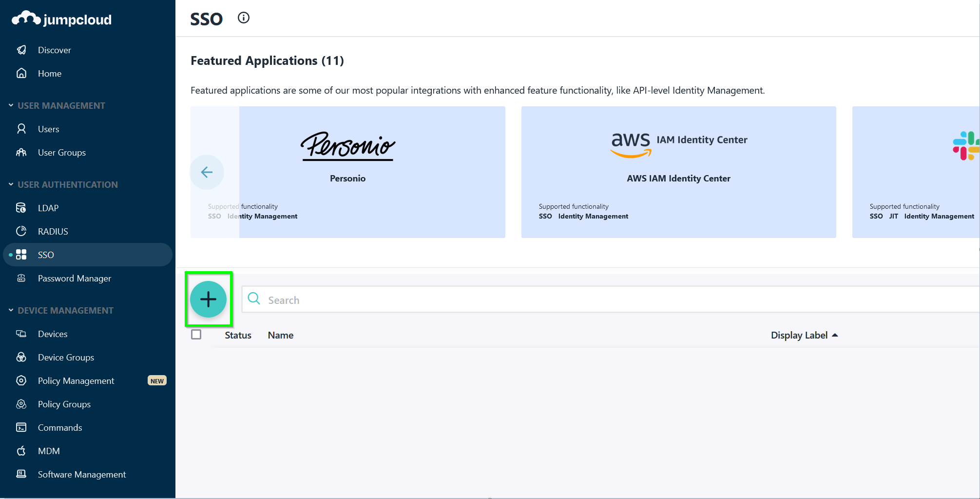Click the Display Label sort arrow
This screenshot has height=499, width=980.
[835, 335]
